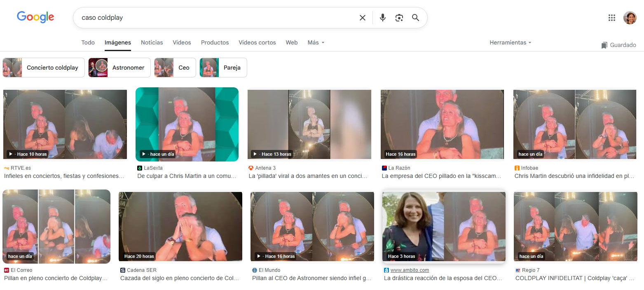Open the Infobae source favicon
The height and width of the screenshot is (290, 644).
click(x=517, y=168)
